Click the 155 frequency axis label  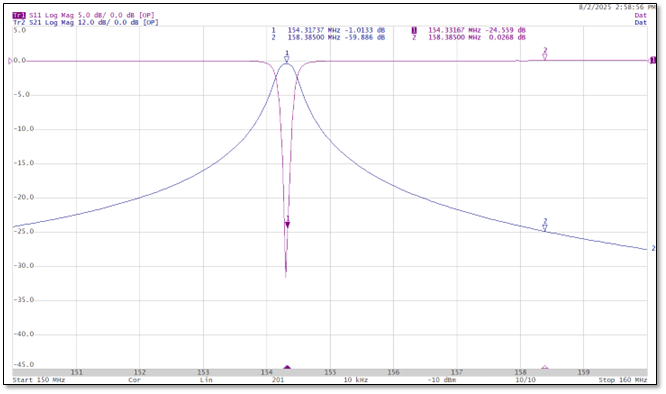coord(330,372)
